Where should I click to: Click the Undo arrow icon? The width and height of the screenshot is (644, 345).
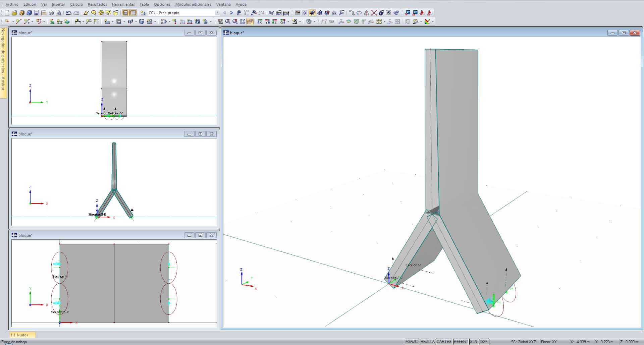[x=68, y=13]
